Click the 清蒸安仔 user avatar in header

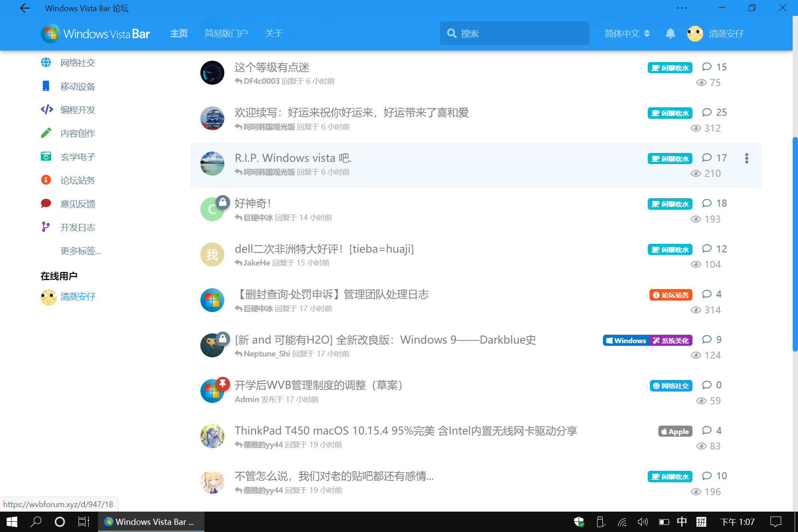click(695, 34)
